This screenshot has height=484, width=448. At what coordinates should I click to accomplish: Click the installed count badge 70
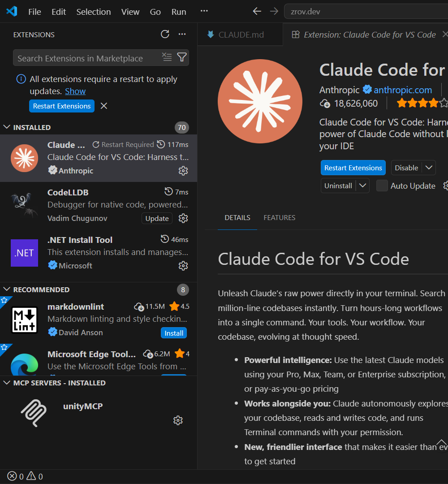[x=182, y=127]
